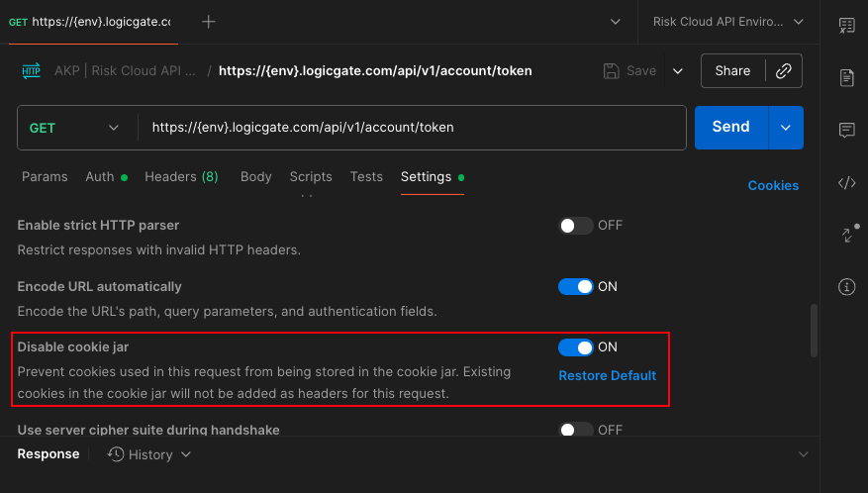Open the Risk Cloud API environment dropdown
Viewport: 868px width, 493px height.
tap(728, 22)
